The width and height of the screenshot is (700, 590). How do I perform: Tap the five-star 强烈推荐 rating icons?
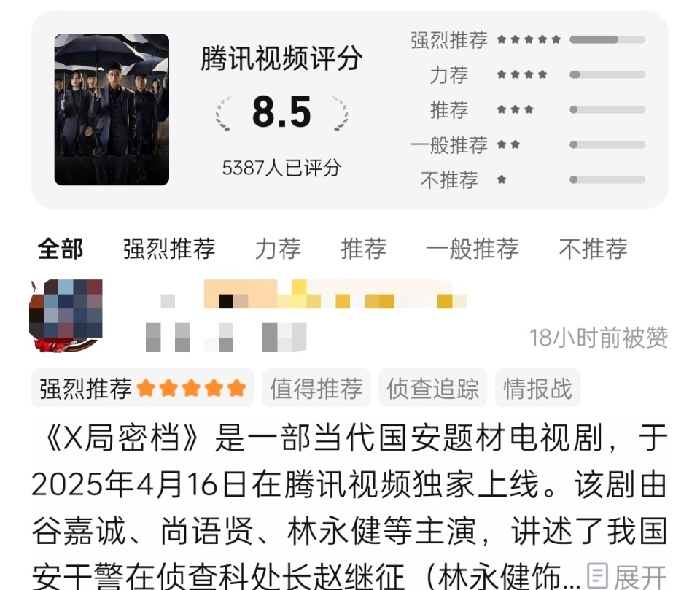point(529,39)
